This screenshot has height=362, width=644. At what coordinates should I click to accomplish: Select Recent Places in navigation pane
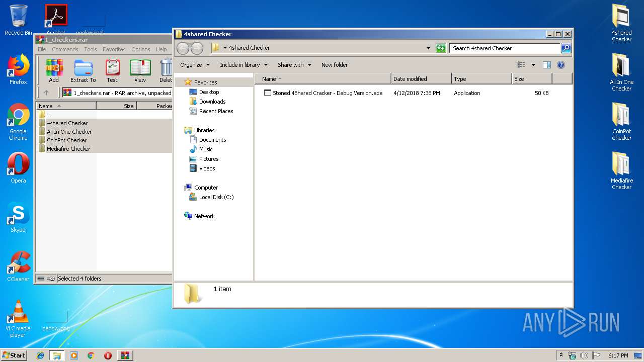pos(216,111)
